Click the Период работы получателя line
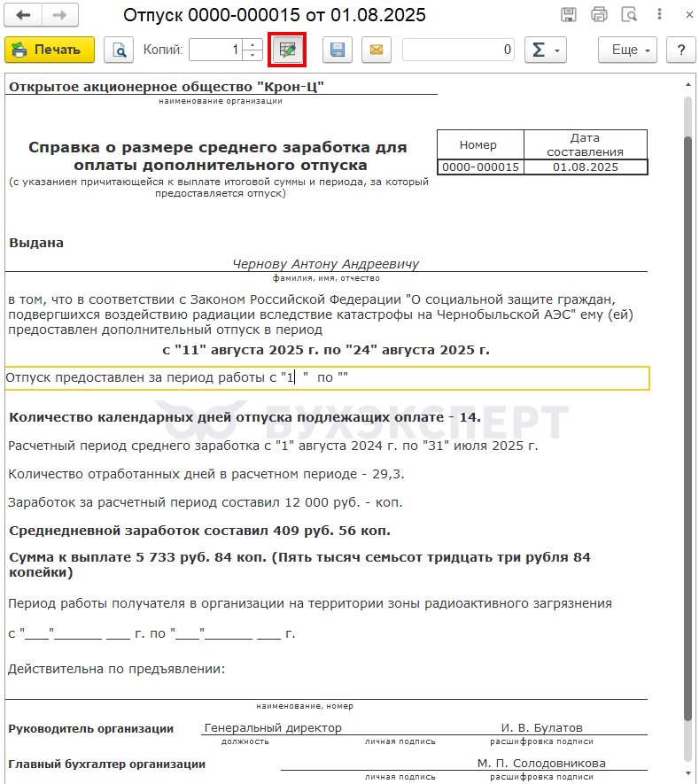The height and width of the screenshot is (784, 699). pos(310,603)
